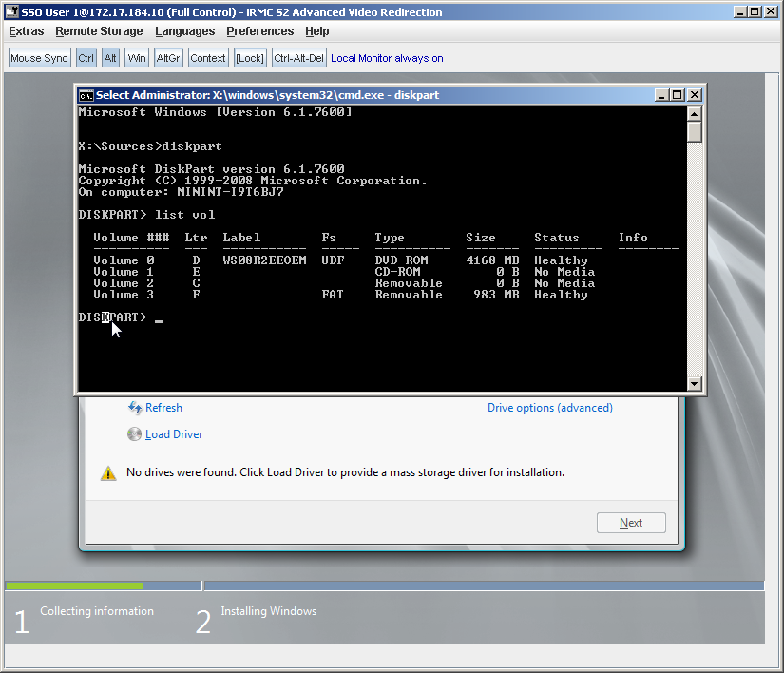Open Drive options (advanced)

pos(550,408)
